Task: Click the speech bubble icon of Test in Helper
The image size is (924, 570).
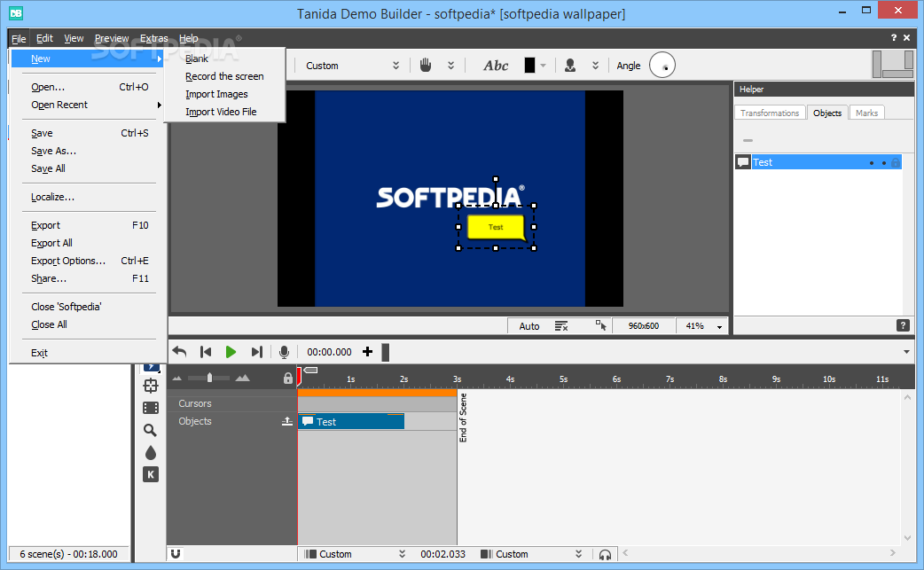Action: (743, 162)
